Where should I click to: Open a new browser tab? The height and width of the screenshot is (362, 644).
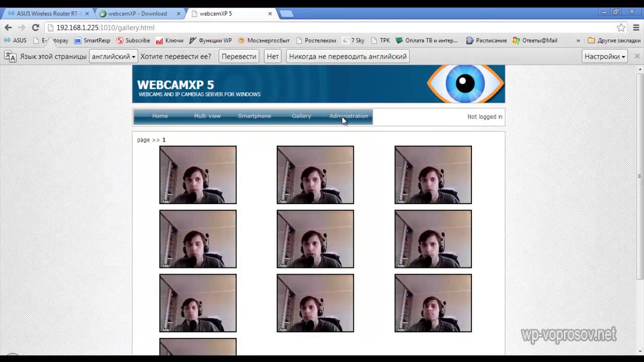point(286,14)
